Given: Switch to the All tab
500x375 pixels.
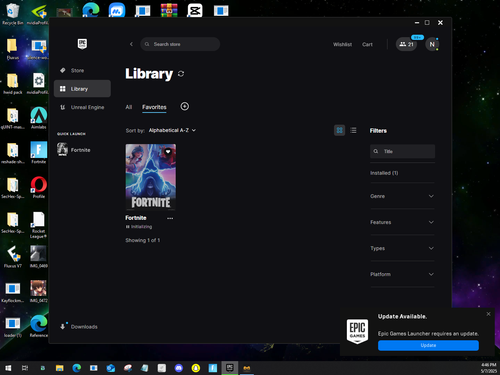Looking at the screenshot, I should coord(129,107).
